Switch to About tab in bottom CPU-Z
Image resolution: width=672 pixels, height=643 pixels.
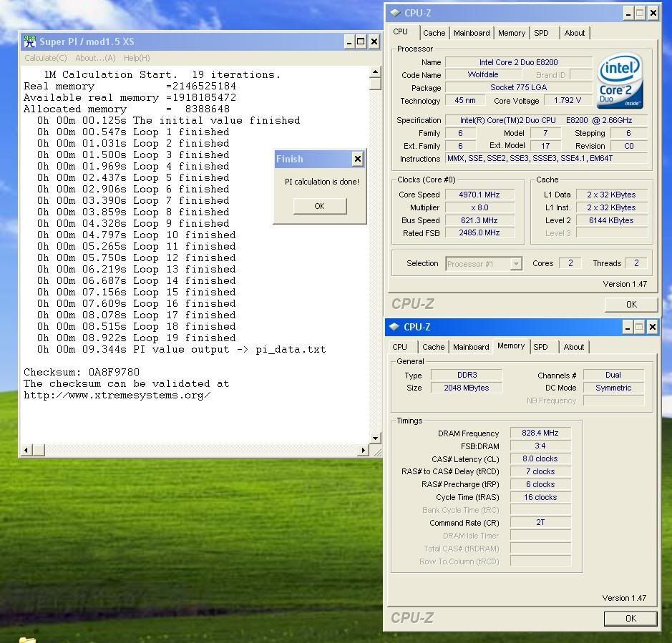pos(573,347)
